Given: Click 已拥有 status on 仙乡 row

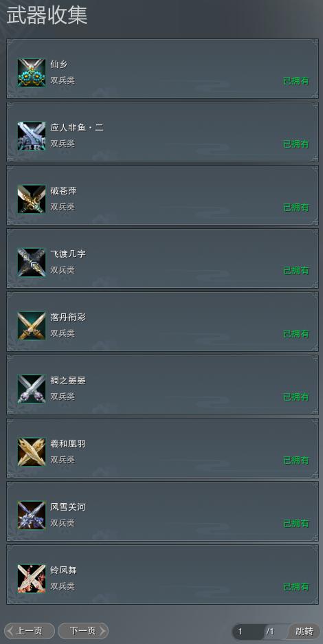Looking at the screenshot, I should click(x=296, y=81).
